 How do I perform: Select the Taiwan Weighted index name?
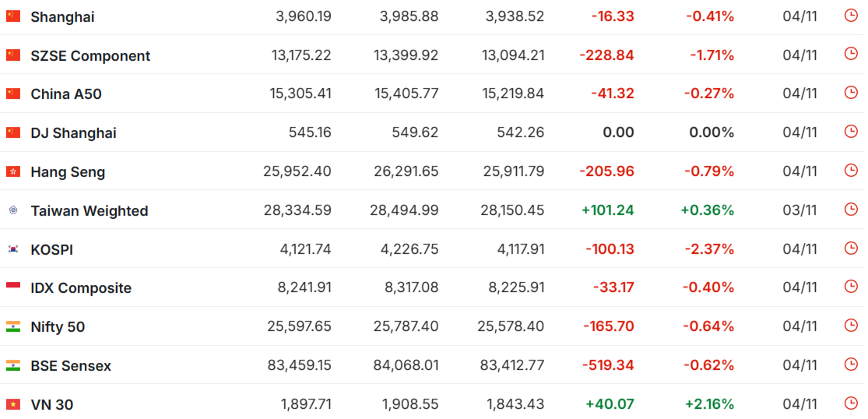point(89,211)
